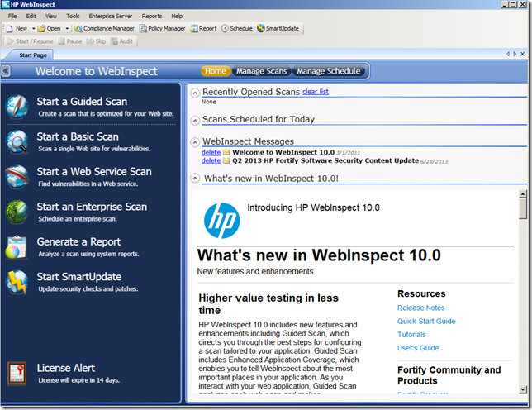The height and width of the screenshot is (410, 532).
Task: Click the Generate a Report clipboard icon
Action: click(x=16, y=247)
